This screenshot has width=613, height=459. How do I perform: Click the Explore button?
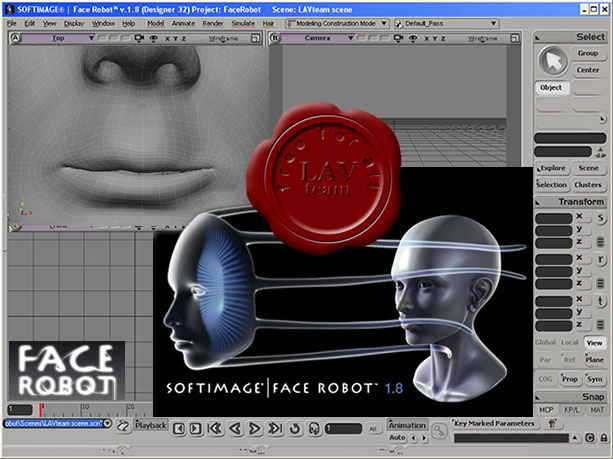click(x=551, y=168)
